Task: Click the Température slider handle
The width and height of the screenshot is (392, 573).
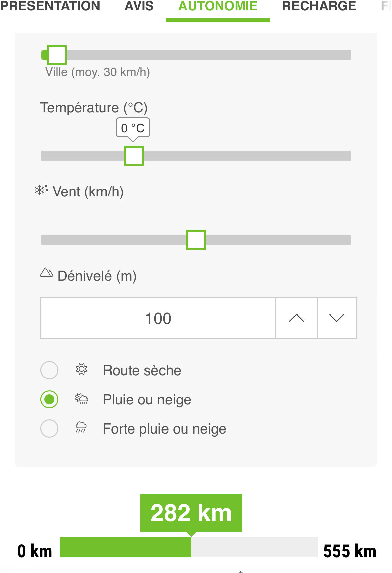Action: coord(134,156)
